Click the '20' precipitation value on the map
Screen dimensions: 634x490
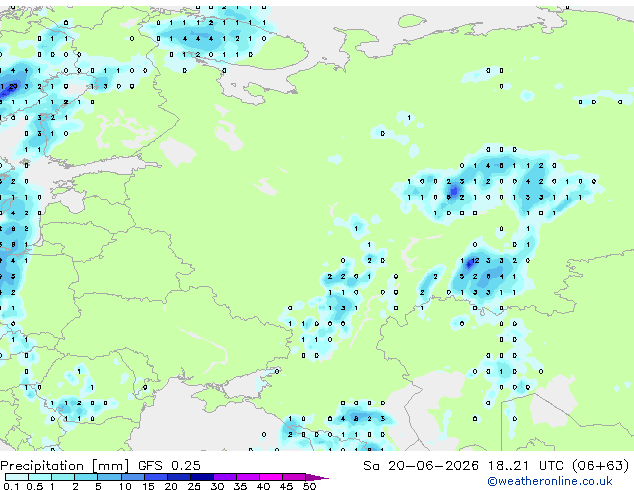click(13, 86)
